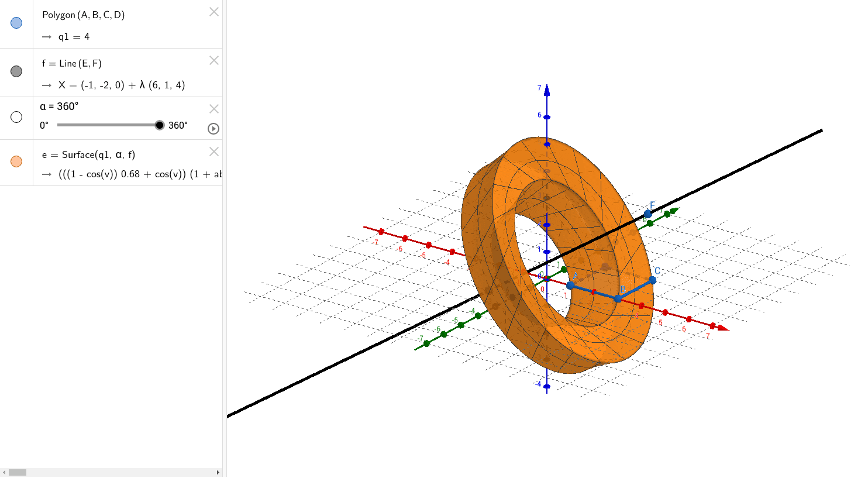Delete the Line(E, F) definition row

point(213,60)
